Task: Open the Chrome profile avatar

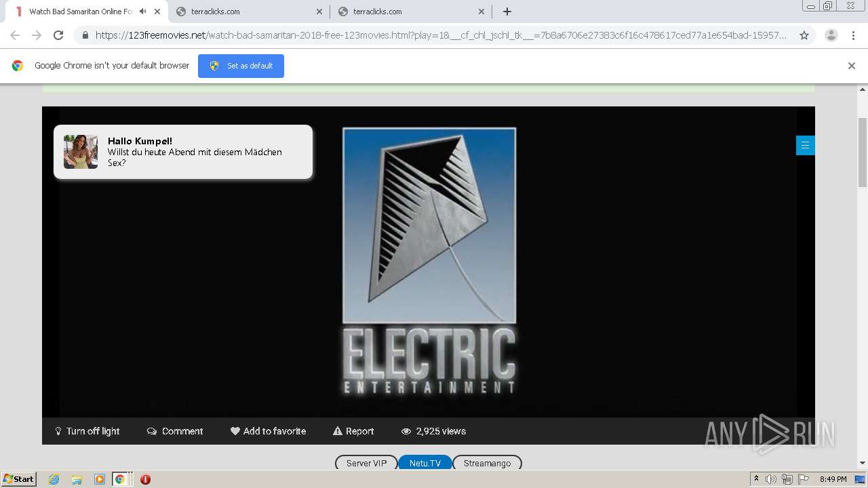Action: coord(831,35)
